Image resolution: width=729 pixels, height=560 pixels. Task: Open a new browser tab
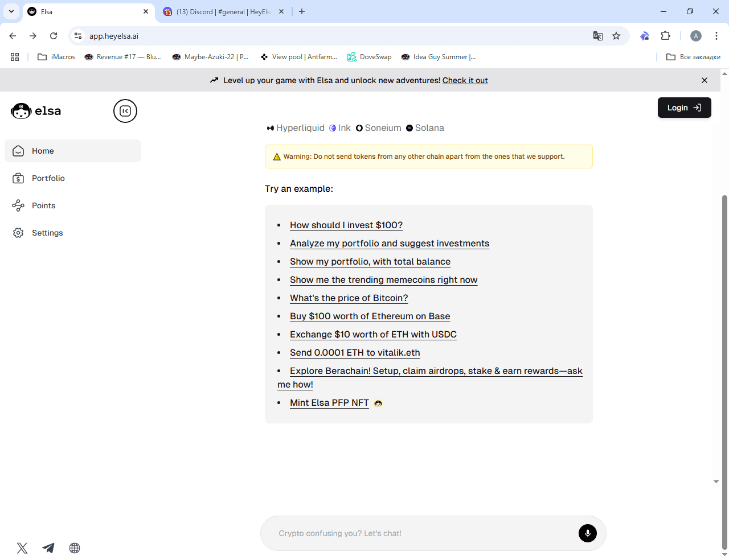pos(302,11)
